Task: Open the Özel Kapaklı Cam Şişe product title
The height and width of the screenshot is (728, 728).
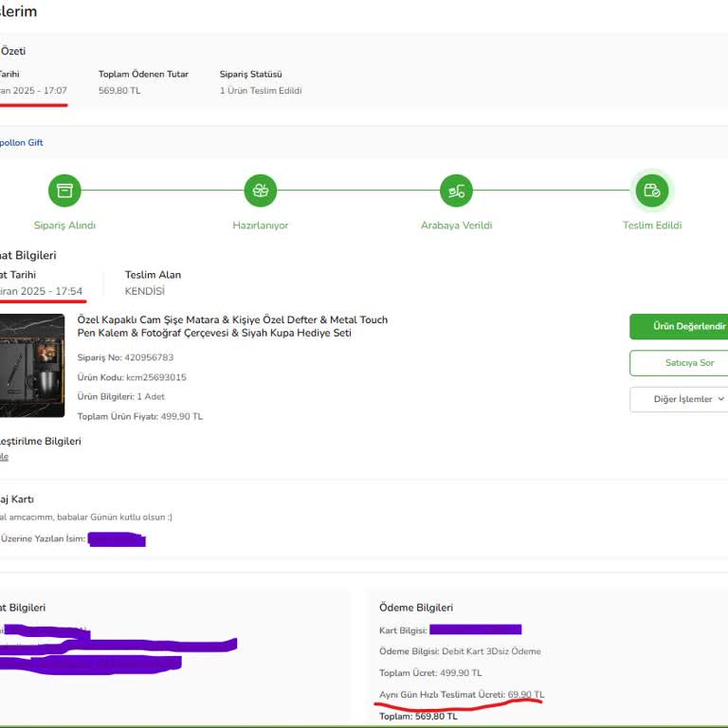Action: pos(232,326)
